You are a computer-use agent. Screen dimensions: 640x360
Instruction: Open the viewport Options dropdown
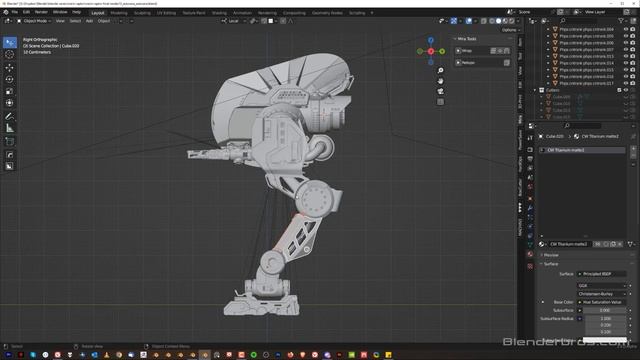tap(511, 30)
